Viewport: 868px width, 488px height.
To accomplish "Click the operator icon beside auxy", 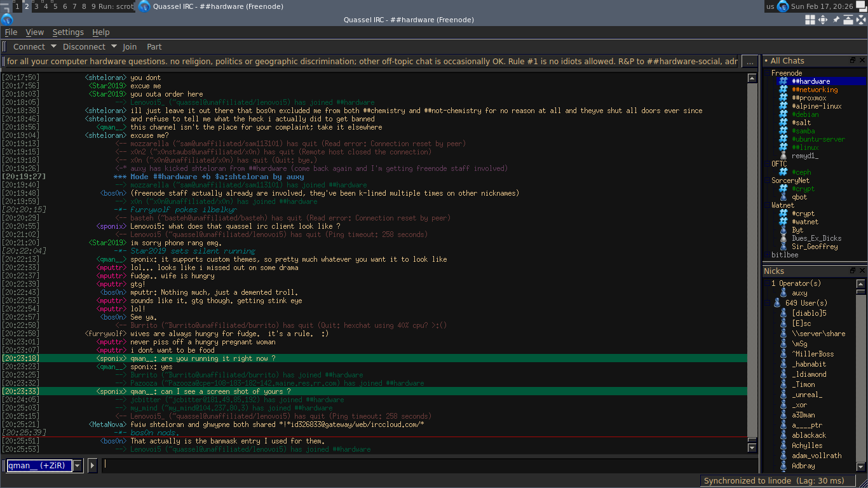I will coord(783,293).
